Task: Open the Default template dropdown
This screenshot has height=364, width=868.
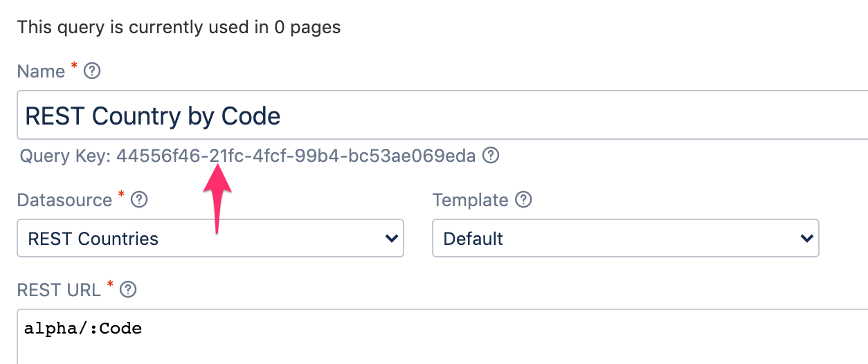Action: point(625,239)
